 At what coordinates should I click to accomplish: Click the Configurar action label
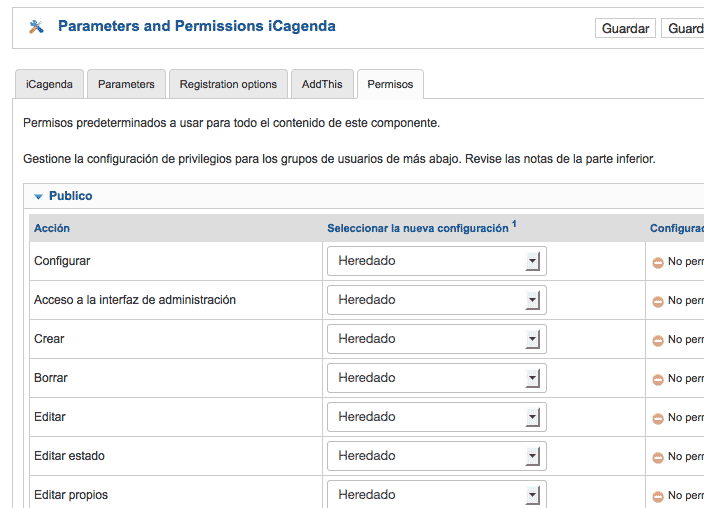[x=62, y=261]
